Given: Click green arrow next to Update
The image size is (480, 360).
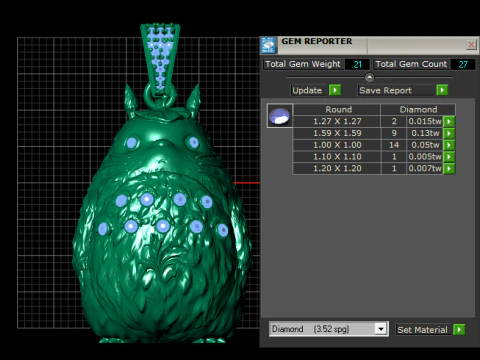Looking at the screenshot, I should 335,90.
